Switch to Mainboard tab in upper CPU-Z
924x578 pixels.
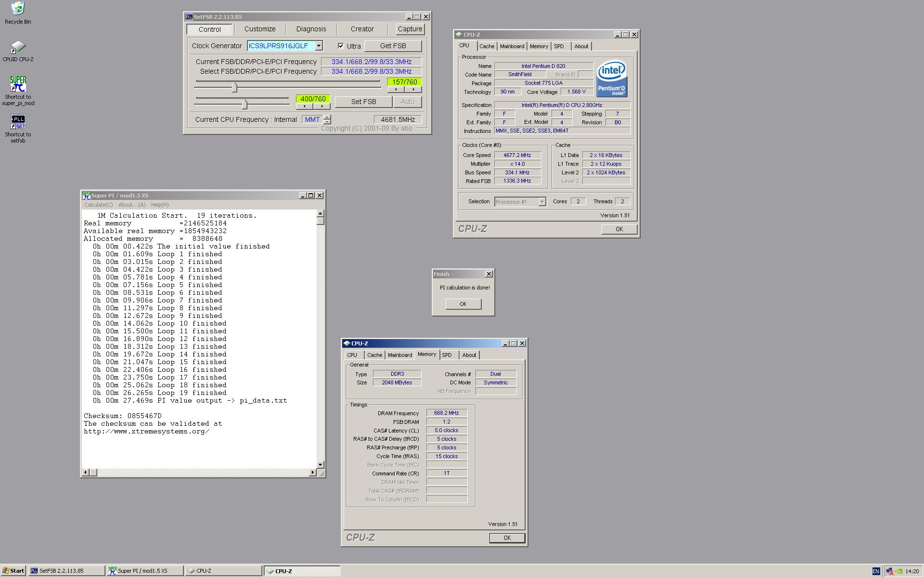pyautogui.click(x=512, y=47)
